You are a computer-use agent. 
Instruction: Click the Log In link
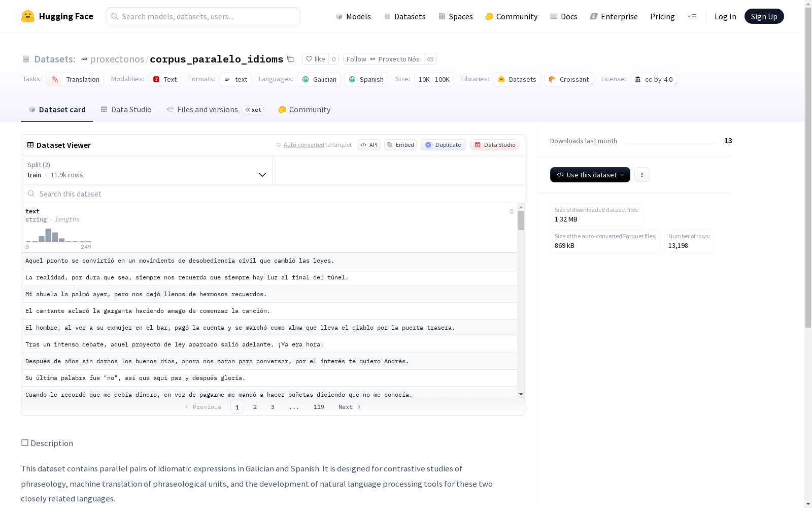tap(725, 16)
